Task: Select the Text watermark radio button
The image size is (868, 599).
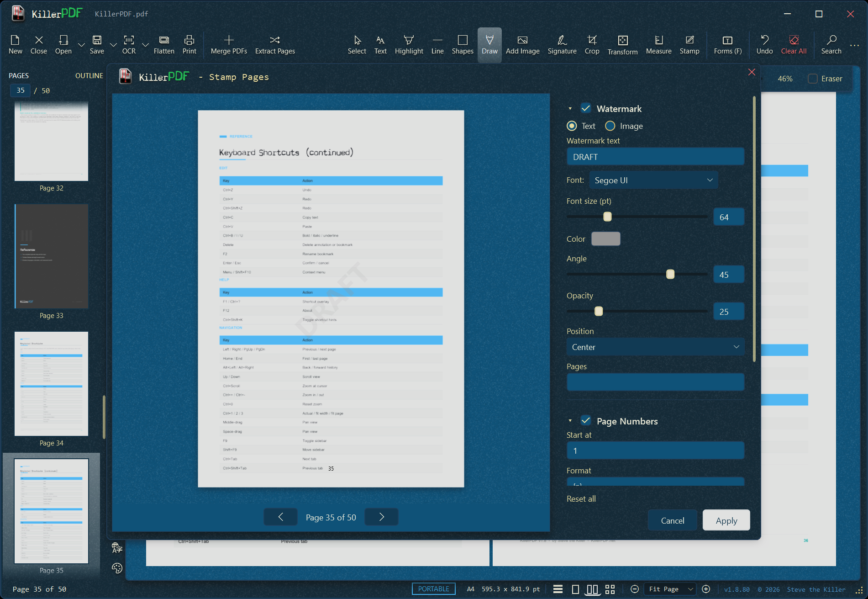Action: pyautogui.click(x=572, y=126)
